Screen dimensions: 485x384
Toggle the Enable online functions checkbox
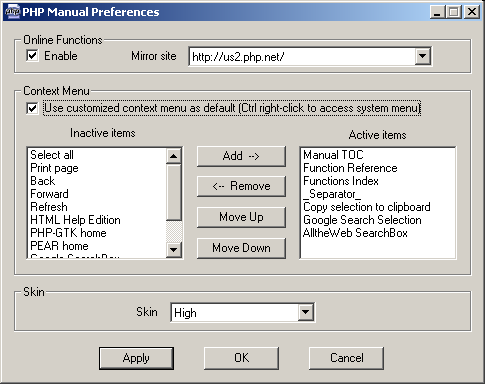(32, 55)
